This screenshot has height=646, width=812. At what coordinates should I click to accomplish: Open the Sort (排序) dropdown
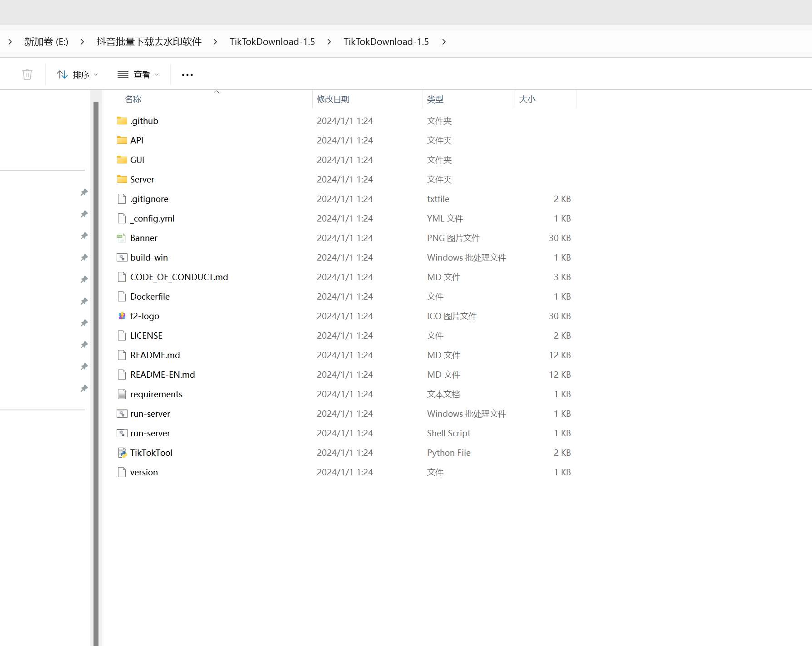[x=77, y=74]
